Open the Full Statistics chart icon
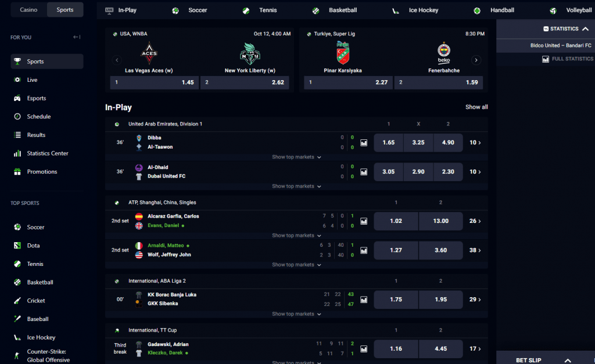Viewport: 595px width, 364px height. 546,59
